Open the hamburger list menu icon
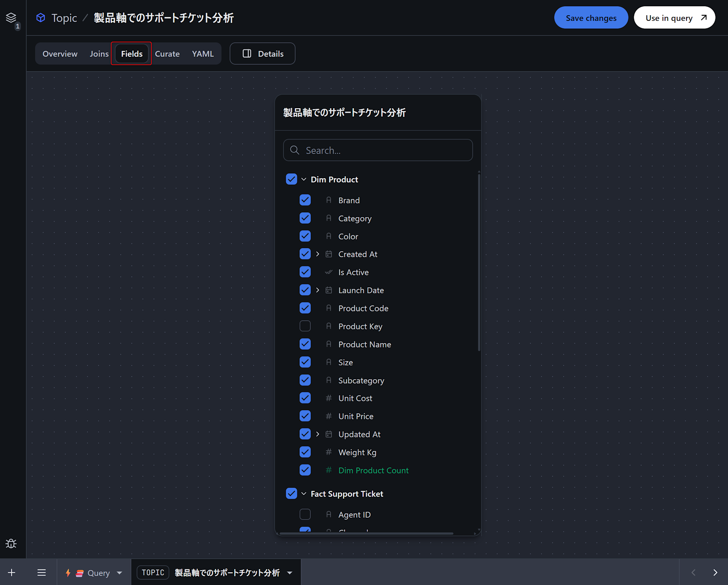This screenshot has width=728, height=585. tap(41, 573)
